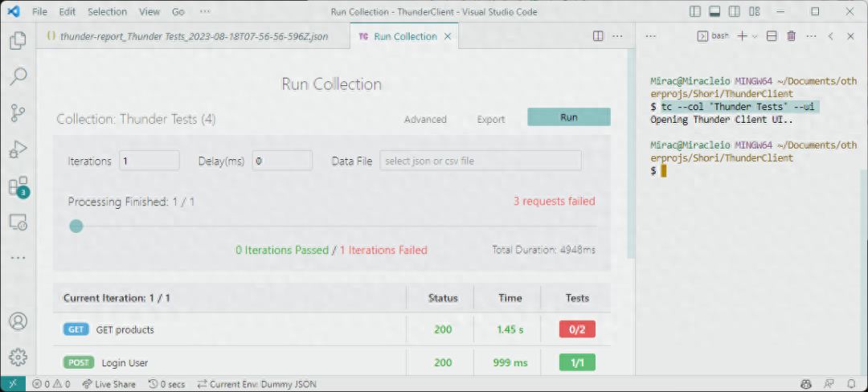
Task: Open Customize Layout button
Action: tap(754, 11)
